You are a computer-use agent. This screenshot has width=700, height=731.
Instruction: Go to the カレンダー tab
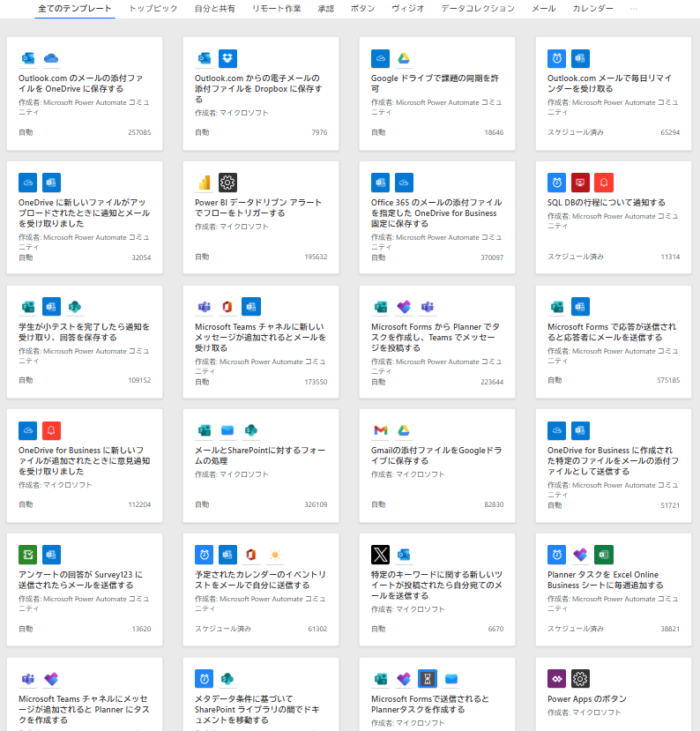[x=593, y=9]
